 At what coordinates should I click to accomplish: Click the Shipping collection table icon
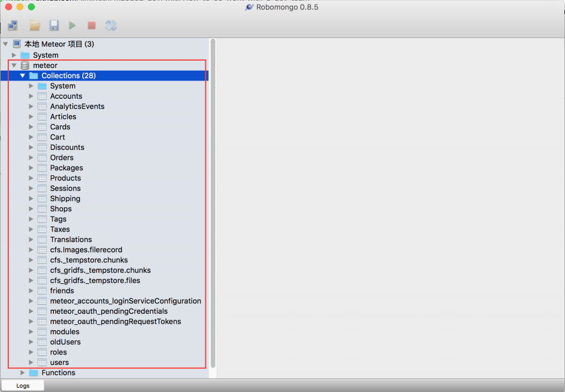(42, 198)
